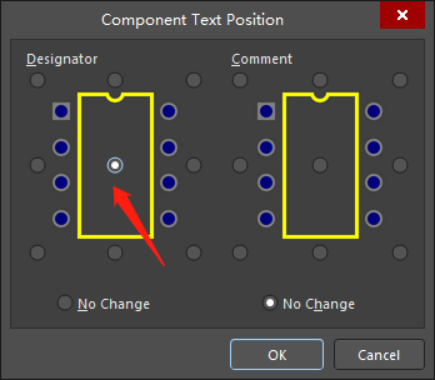Close the Component Text Position dialog

pyautogui.click(x=402, y=15)
